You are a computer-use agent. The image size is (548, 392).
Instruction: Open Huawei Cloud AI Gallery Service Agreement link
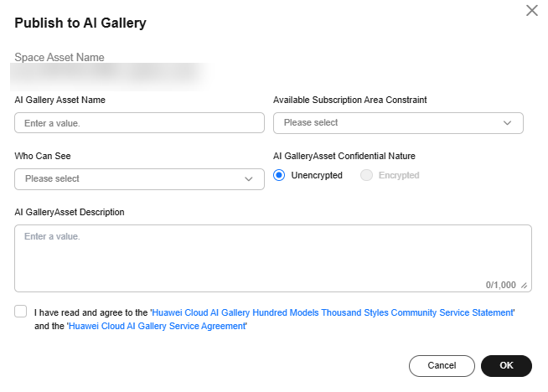pos(157,327)
